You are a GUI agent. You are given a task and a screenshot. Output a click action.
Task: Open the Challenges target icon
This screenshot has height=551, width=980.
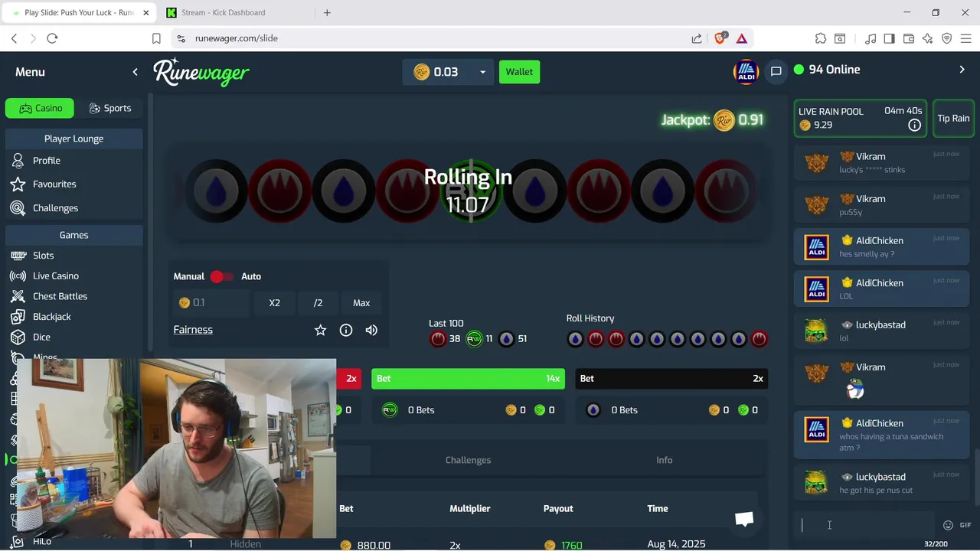(x=18, y=208)
